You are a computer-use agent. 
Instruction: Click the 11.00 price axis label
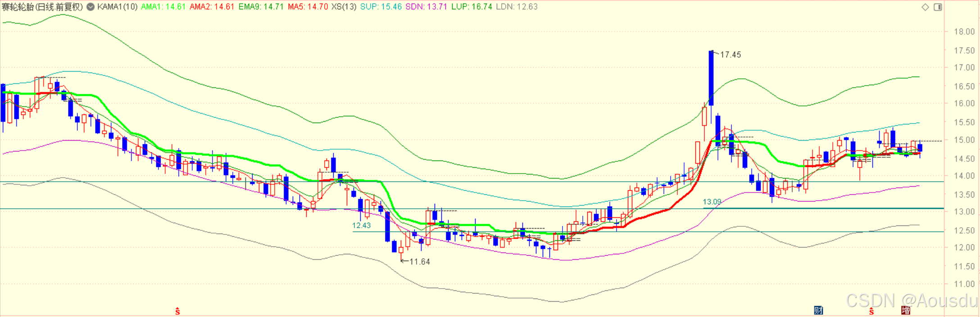[964, 284]
